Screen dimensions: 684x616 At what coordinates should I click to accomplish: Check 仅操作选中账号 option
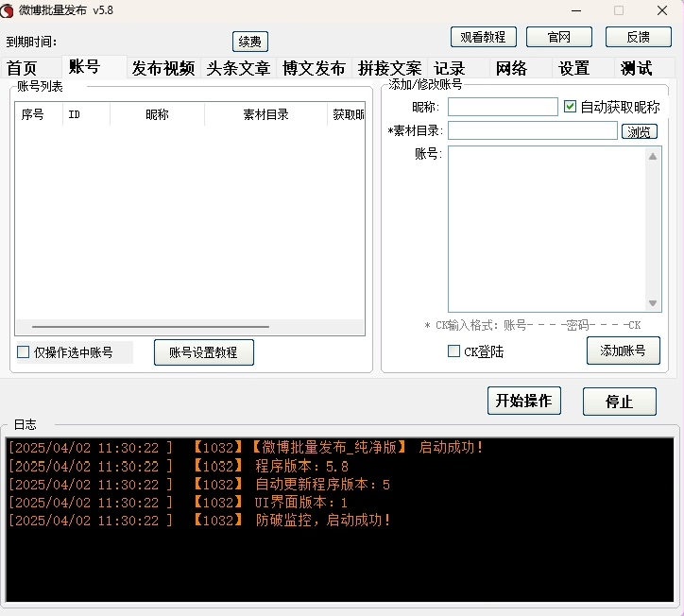point(23,352)
